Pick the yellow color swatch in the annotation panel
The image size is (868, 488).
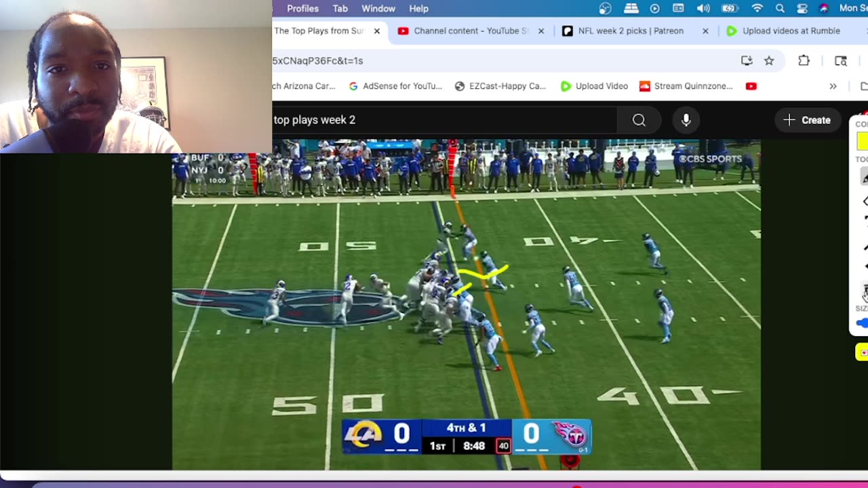pos(862,141)
